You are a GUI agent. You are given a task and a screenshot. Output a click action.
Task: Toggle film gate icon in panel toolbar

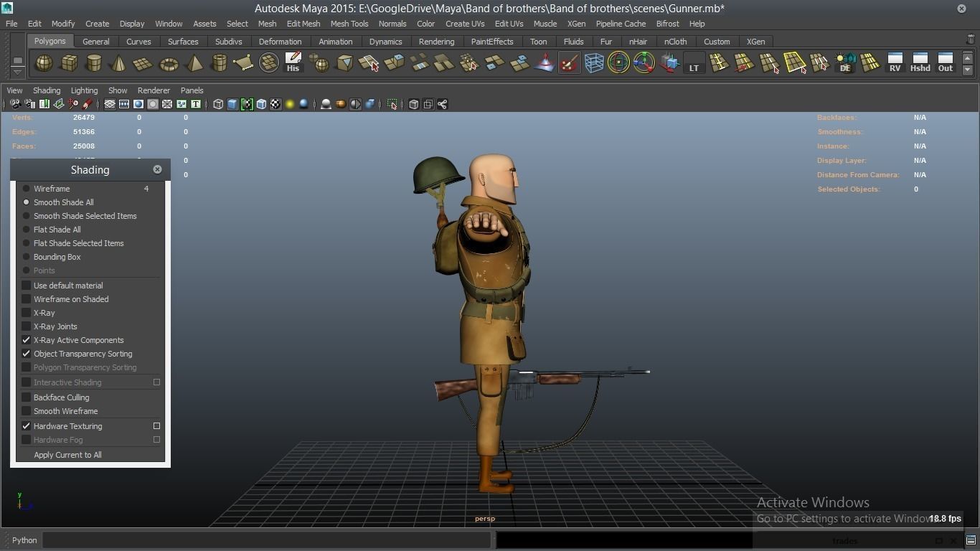click(x=124, y=105)
